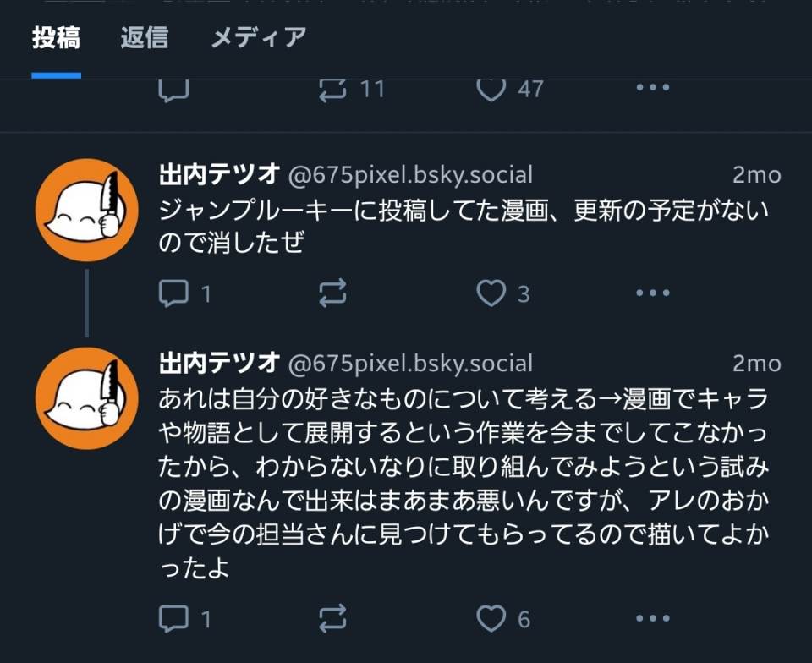Repost the top post with 11 reposts
This screenshot has width=812, height=663.
coord(332,89)
